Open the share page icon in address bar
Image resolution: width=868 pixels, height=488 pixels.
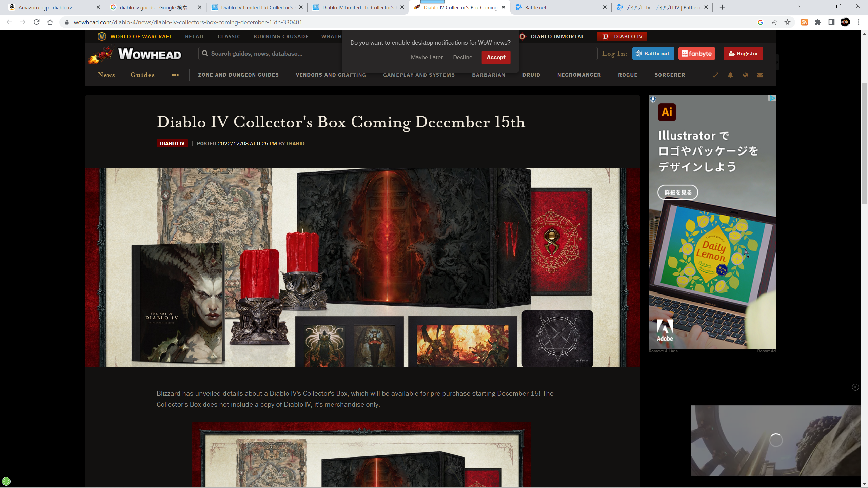pyautogui.click(x=774, y=22)
